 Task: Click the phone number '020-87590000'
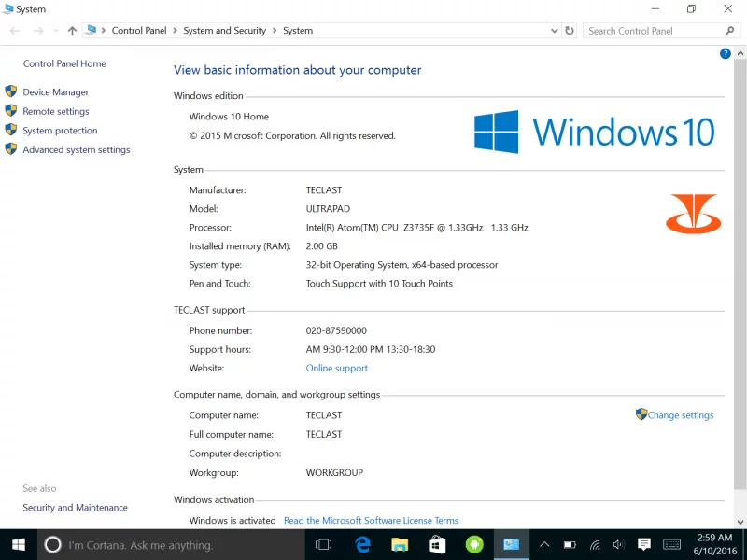click(336, 330)
